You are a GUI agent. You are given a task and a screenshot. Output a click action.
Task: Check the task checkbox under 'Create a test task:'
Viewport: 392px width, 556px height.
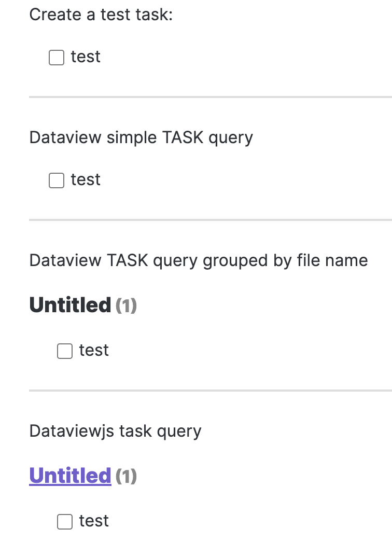tap(55, 57)
